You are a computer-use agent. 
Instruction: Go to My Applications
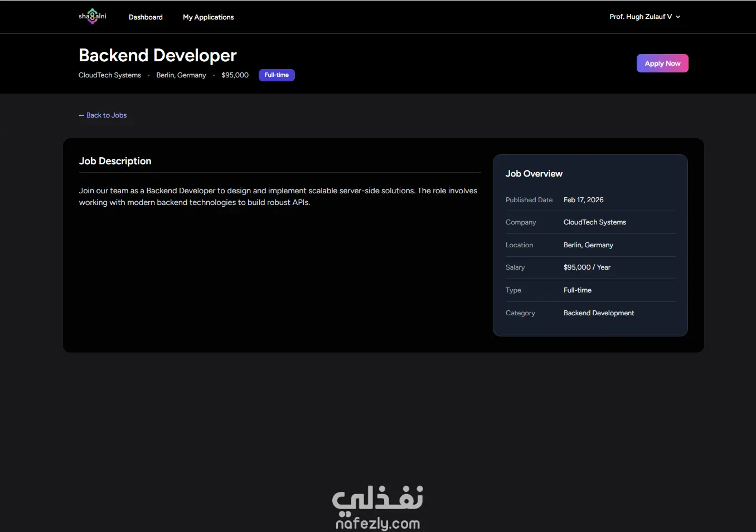tap(209, 17)
